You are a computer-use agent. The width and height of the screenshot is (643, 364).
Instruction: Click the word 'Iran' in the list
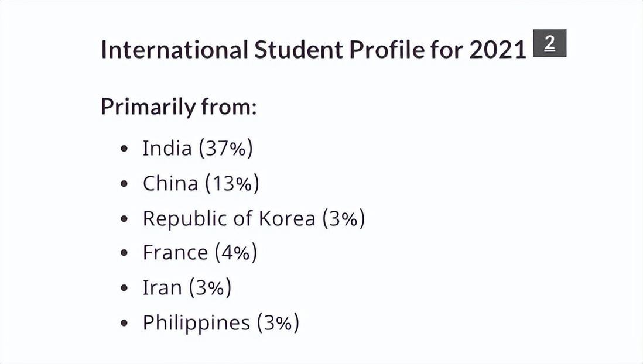point(162,287)
